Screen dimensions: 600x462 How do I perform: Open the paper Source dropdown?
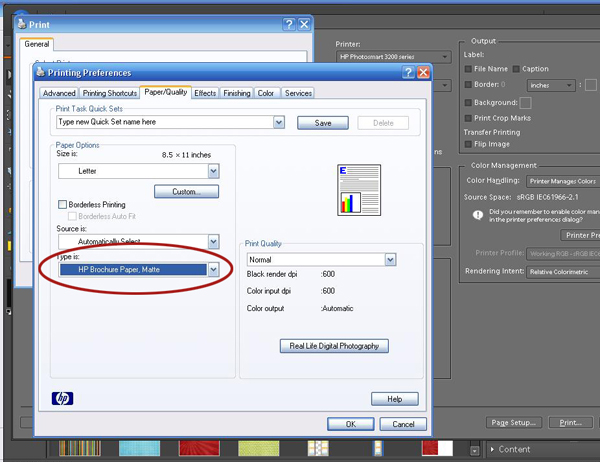click(x=214, y=242)
